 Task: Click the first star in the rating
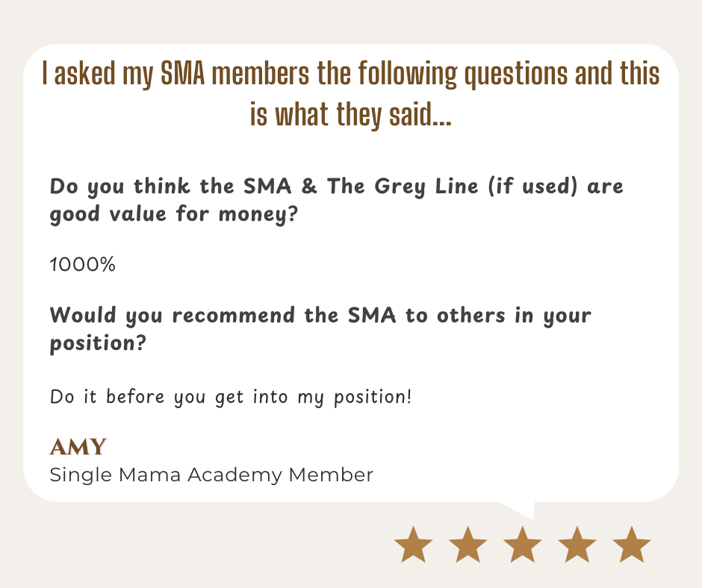(x=413, y=545)
